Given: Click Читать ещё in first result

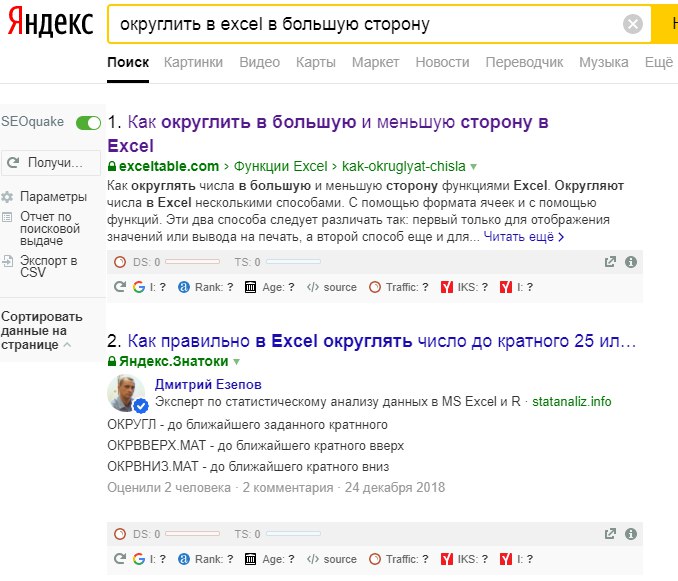Looking at the screenshot, I should (523, 237).
